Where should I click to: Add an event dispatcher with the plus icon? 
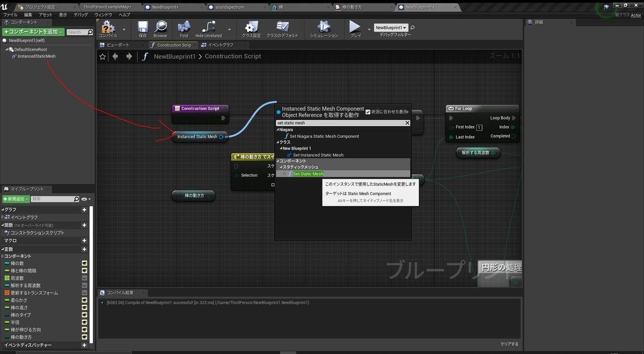(84, 345)
